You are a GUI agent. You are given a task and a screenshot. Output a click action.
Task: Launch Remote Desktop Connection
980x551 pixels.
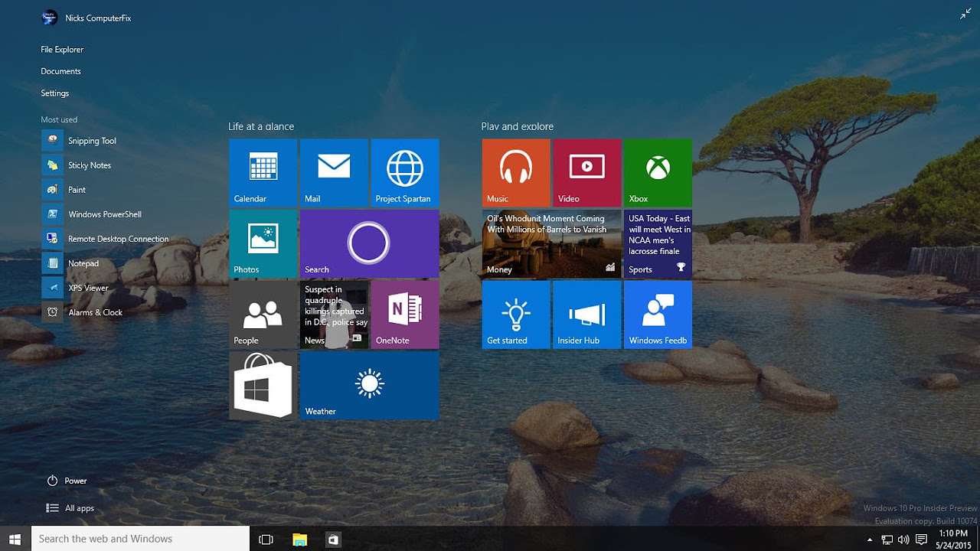coord(107,239)
